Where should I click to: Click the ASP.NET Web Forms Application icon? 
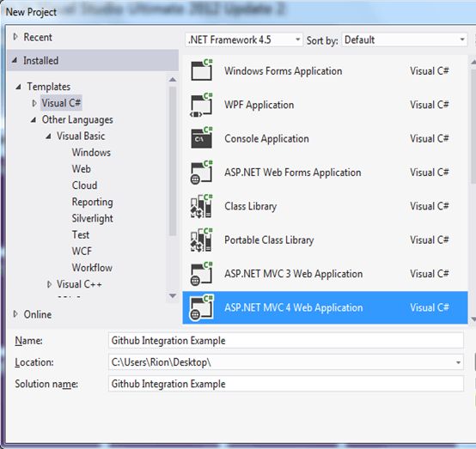pos(202,173)
